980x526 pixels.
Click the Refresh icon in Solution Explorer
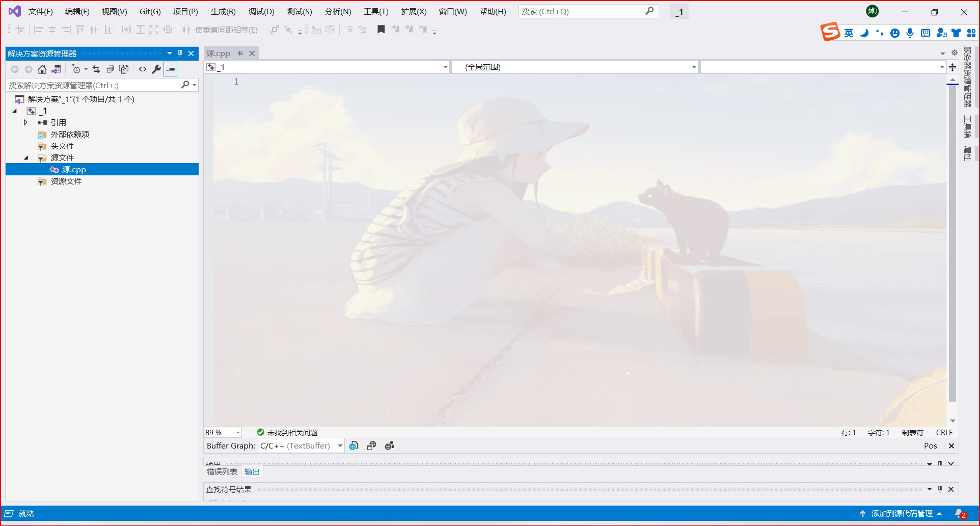pos(96,69)
